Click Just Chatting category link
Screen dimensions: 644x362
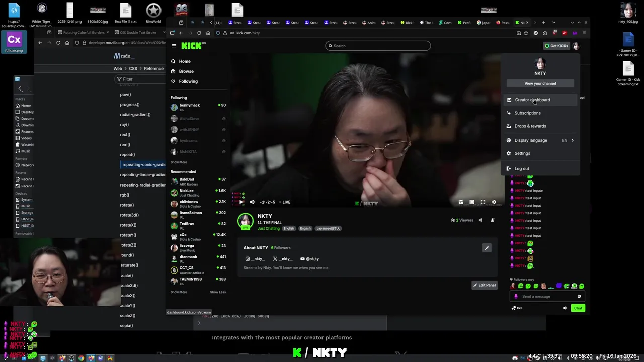click(269, 229)
